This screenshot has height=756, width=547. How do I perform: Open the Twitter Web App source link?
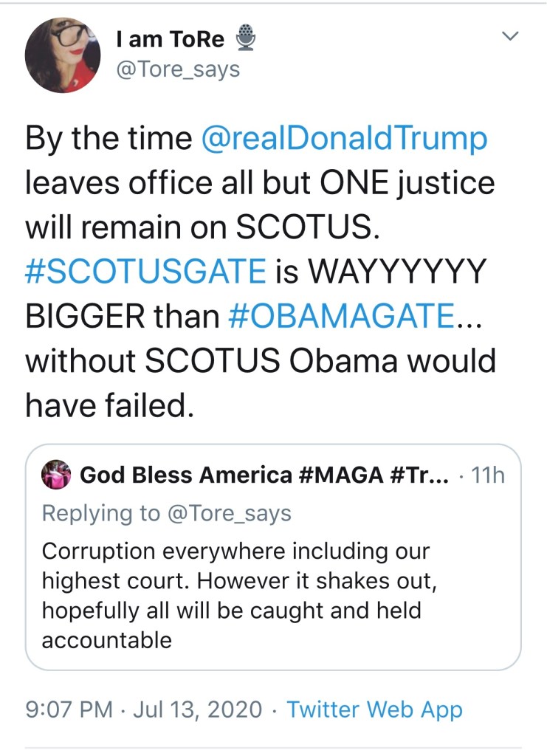(374, 709)
